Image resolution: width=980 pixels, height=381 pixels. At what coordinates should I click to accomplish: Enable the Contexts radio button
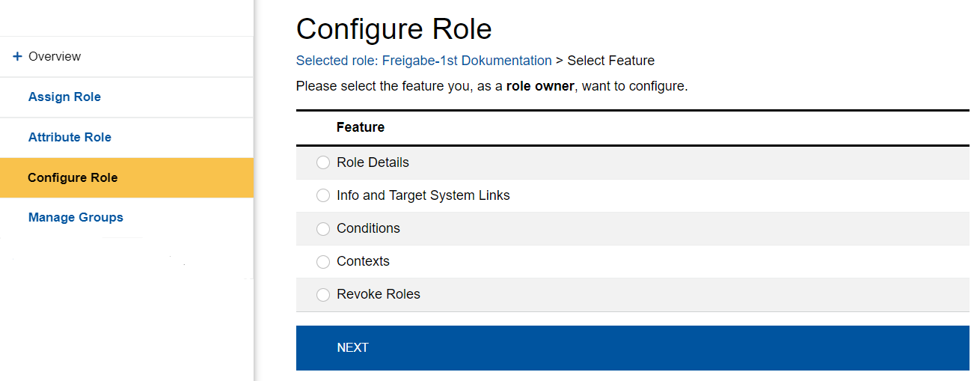[323, 262]
